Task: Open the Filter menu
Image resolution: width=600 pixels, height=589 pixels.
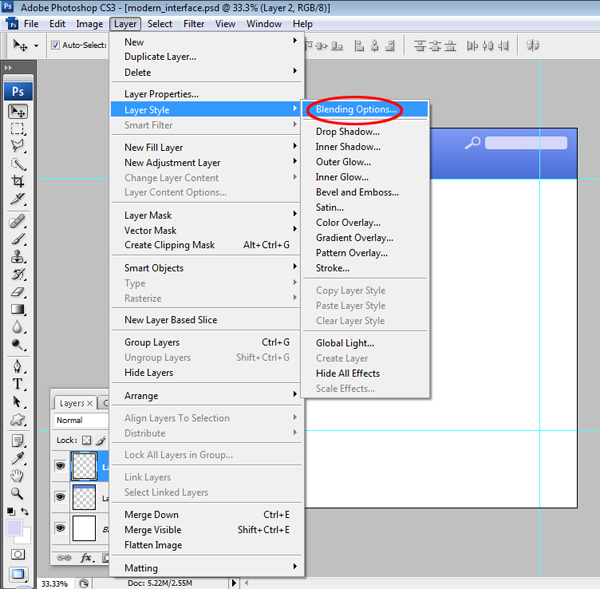Action: (x=194, y=24)
